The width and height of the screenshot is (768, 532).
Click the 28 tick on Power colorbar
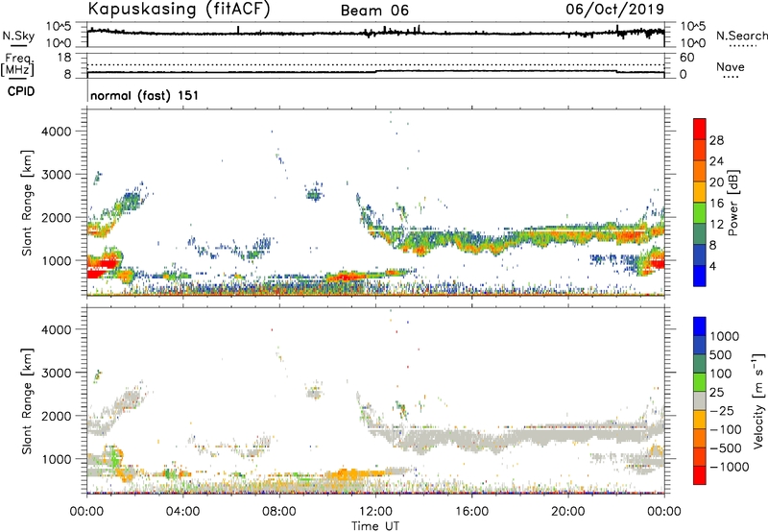[x=716, y=140]
